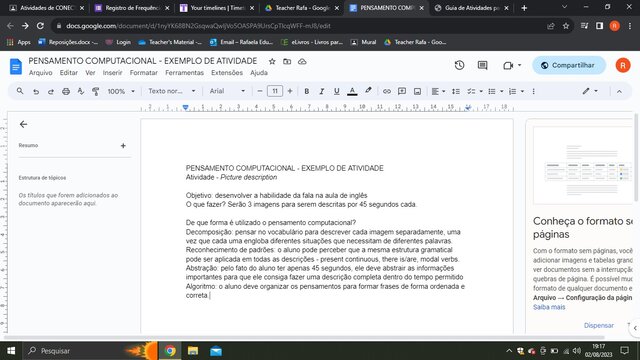Image resolution: width=640 pixels, height=360 pixels.
Task: Redo the last action
Action: [51, 91]
